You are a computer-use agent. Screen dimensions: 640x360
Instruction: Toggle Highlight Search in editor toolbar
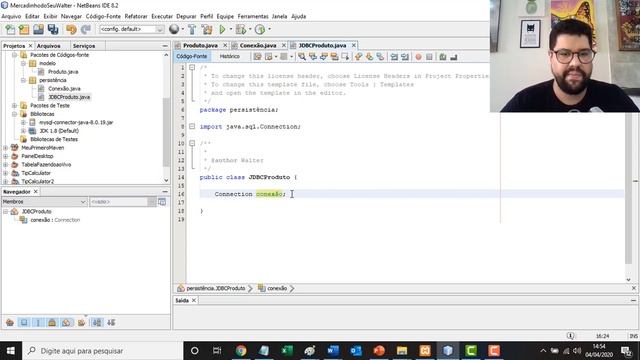point(335,57)
